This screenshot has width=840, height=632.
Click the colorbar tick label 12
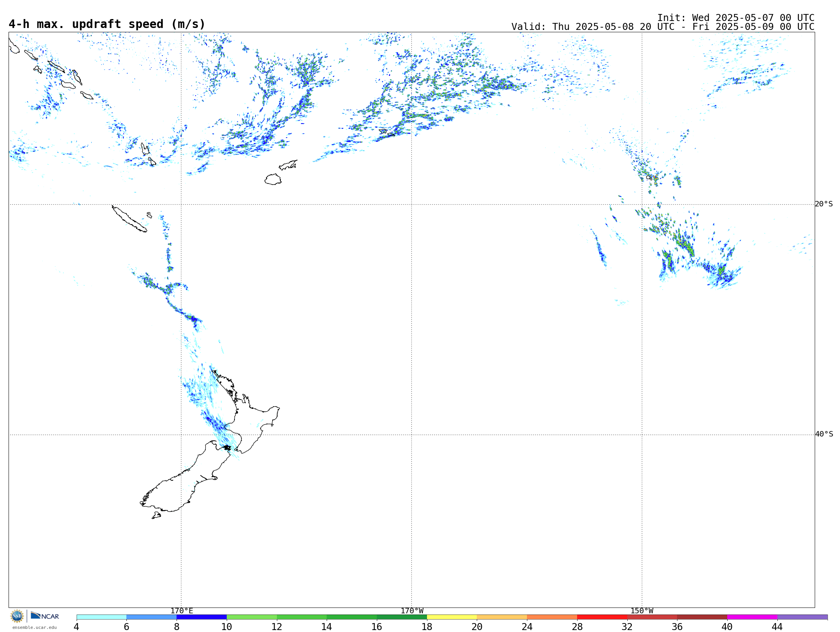point(277,627)
